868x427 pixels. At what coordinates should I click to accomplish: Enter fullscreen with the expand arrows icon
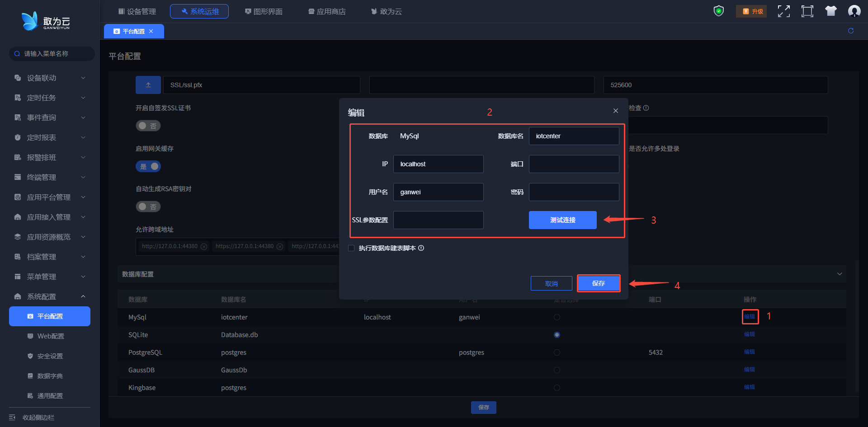coord(783,11)
